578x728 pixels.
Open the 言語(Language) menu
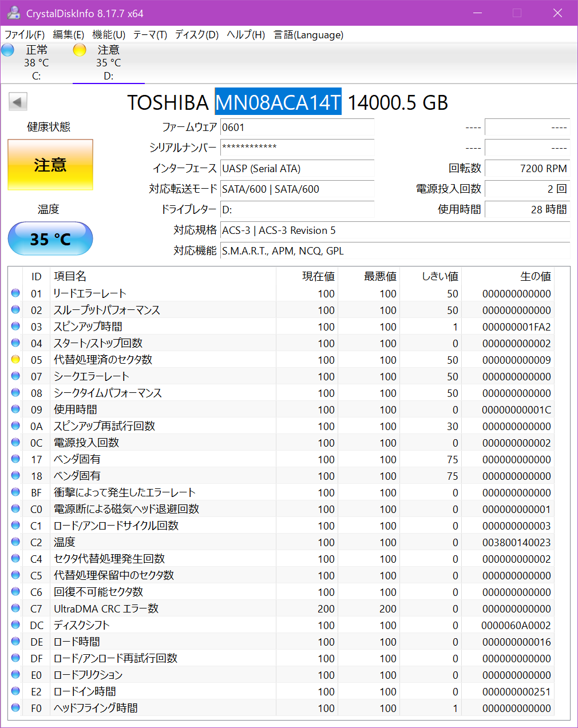308,35
